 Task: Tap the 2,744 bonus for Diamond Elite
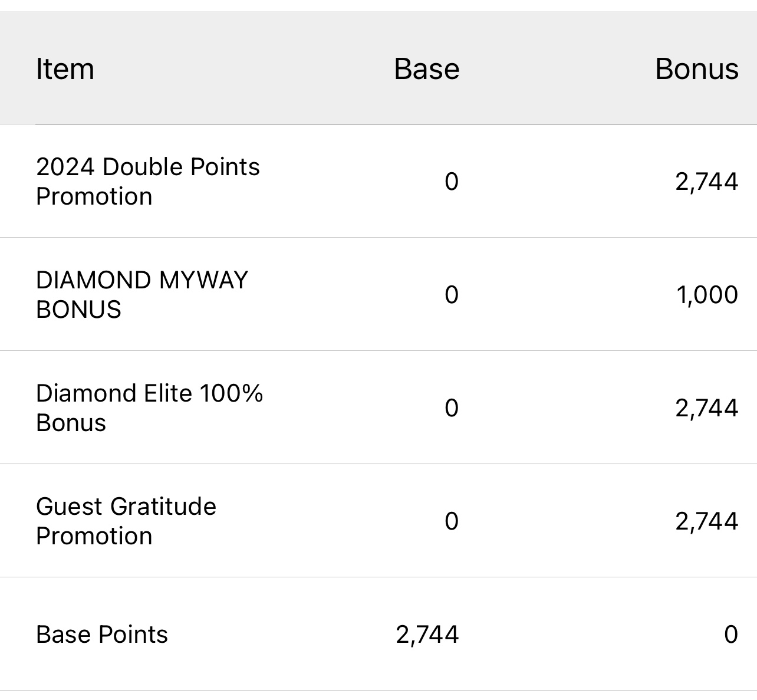coord(706,407)
